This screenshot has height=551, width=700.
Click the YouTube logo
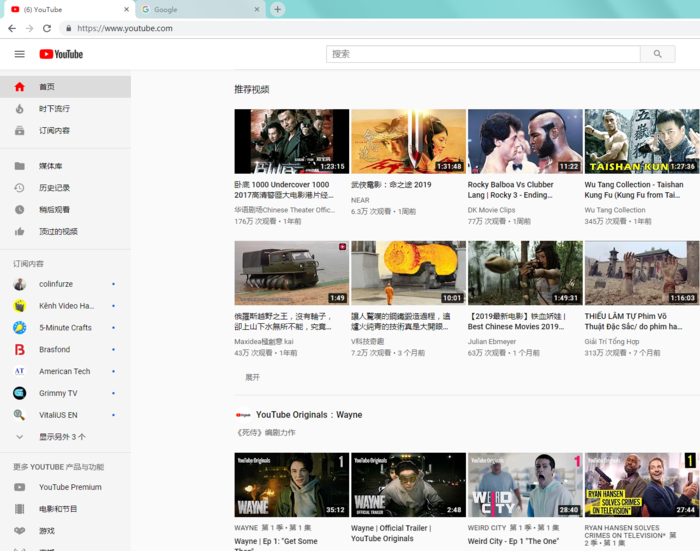tap(61, 54)
